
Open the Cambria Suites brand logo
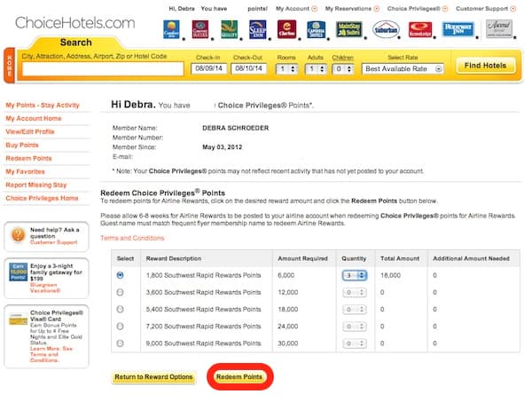point(316,29)
